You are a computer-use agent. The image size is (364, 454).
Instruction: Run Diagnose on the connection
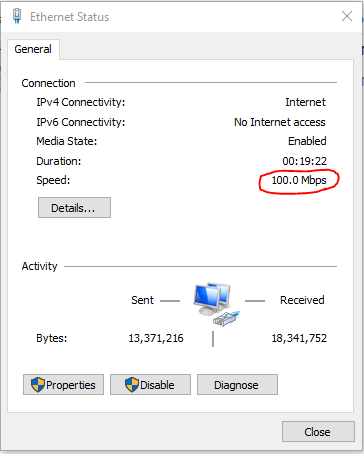(x=237, y=385)
